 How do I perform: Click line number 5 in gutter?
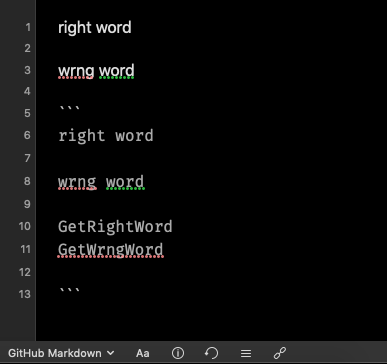(x=27, y=113)
